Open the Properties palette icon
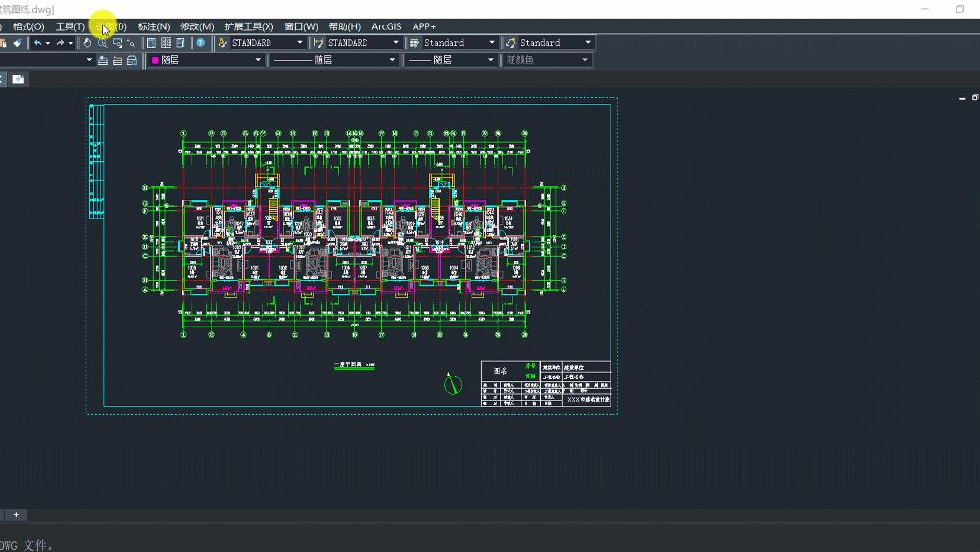This screenshot has width=980, height=552. [152, 43]
